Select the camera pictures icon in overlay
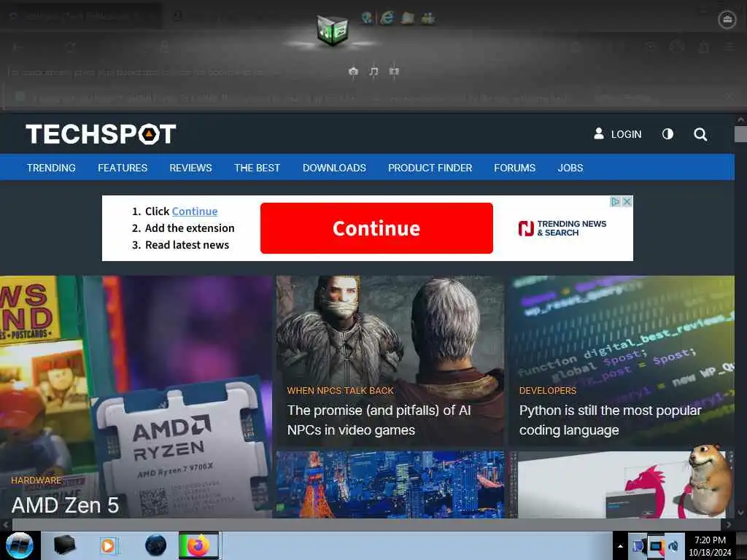 [353, 71]
